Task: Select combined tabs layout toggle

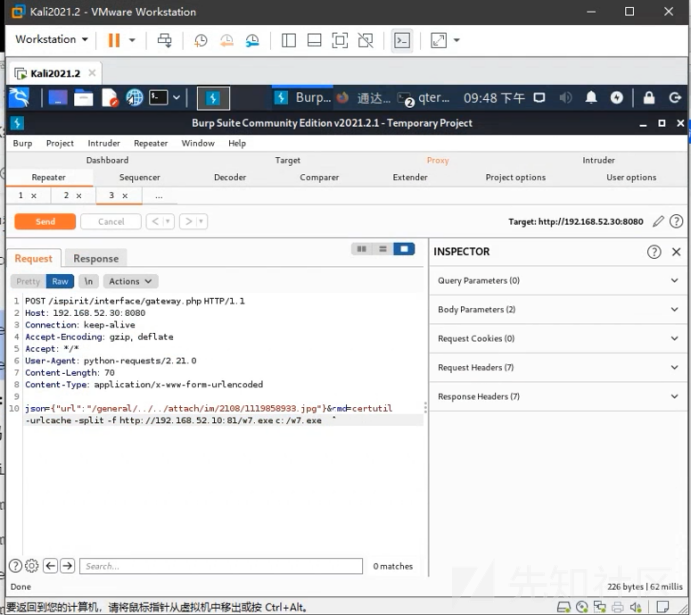Action: coord(404,249)
